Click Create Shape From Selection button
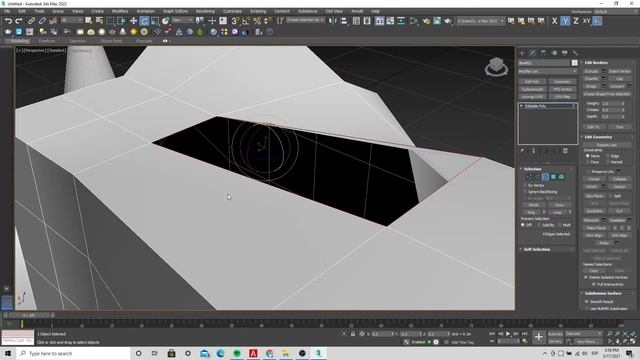Screen dimensions: 640x360 point(607,94)
